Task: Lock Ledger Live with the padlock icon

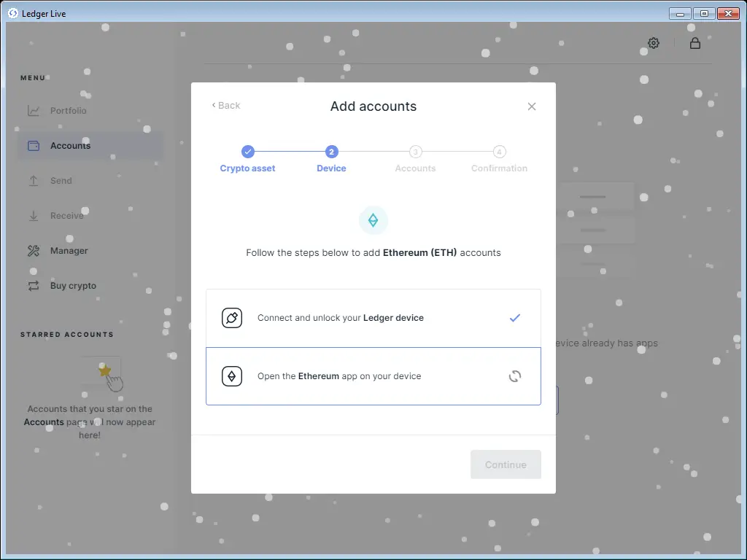Action: point(695,43)
